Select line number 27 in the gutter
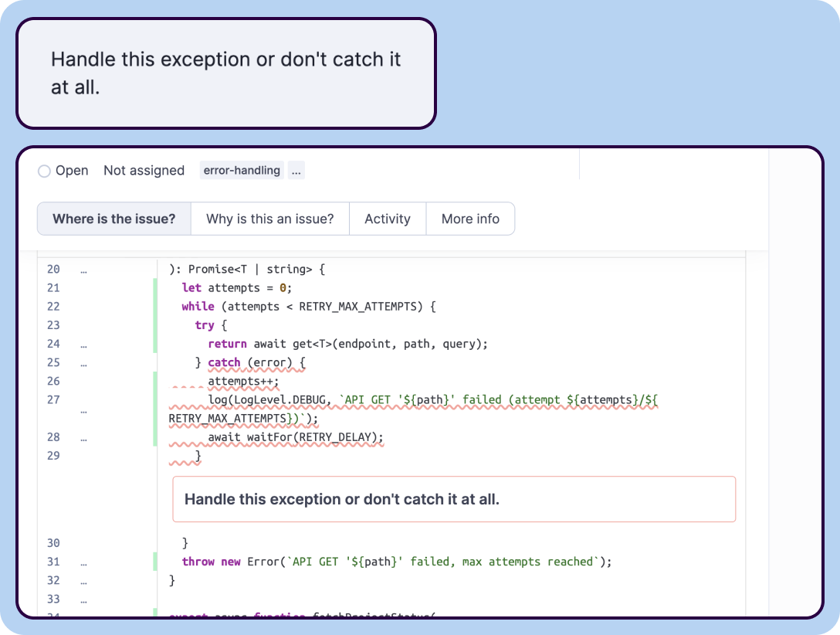The image size is (840, 635). [x=52, y=399]
